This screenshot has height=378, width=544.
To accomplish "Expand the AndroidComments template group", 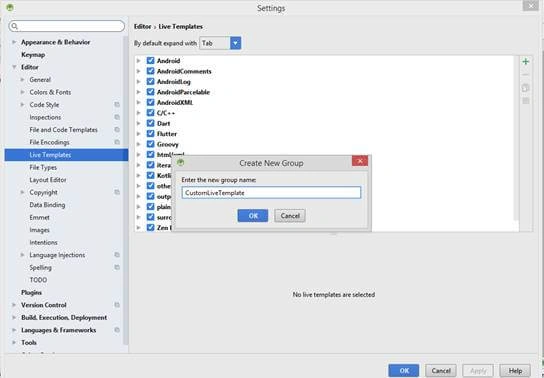I will [138, 71].
